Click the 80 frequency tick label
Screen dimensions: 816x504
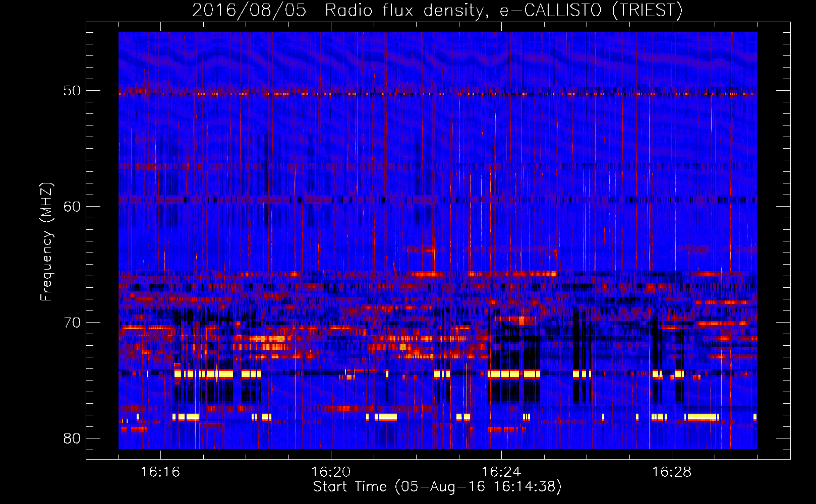72,438
